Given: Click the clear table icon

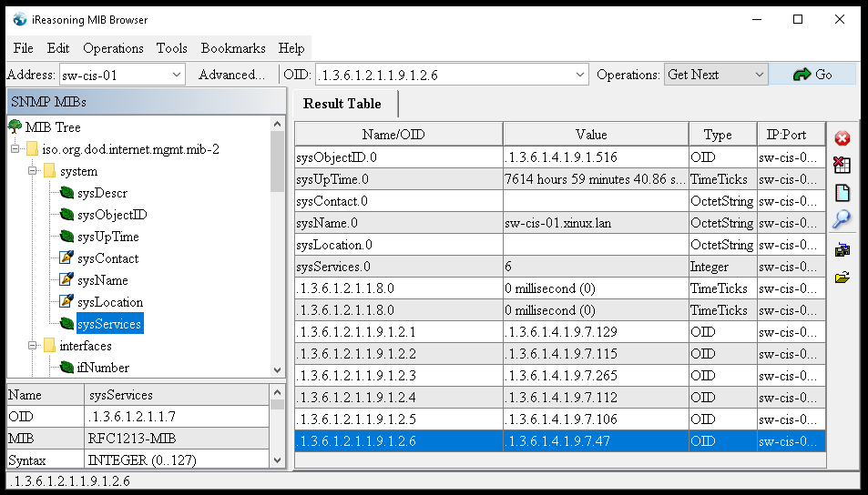Looking at the screenshot, I should pyautogui.click(x=842, y=165).
